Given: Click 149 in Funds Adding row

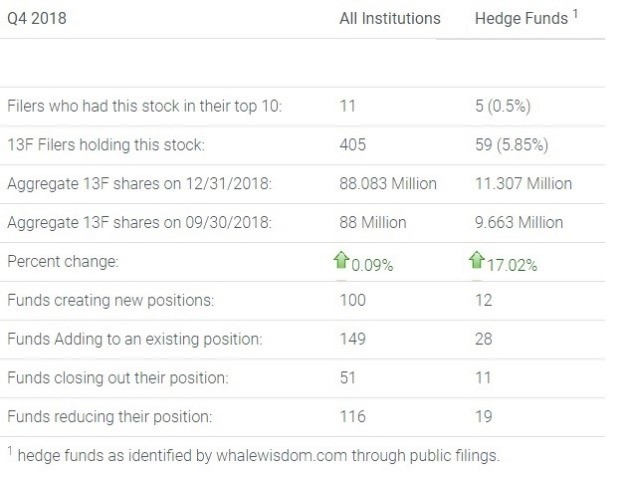Looking at the screenshot, I should point(352,339).
